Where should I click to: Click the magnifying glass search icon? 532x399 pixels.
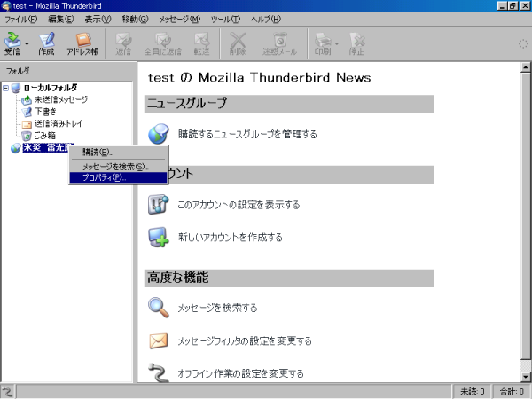159,308
